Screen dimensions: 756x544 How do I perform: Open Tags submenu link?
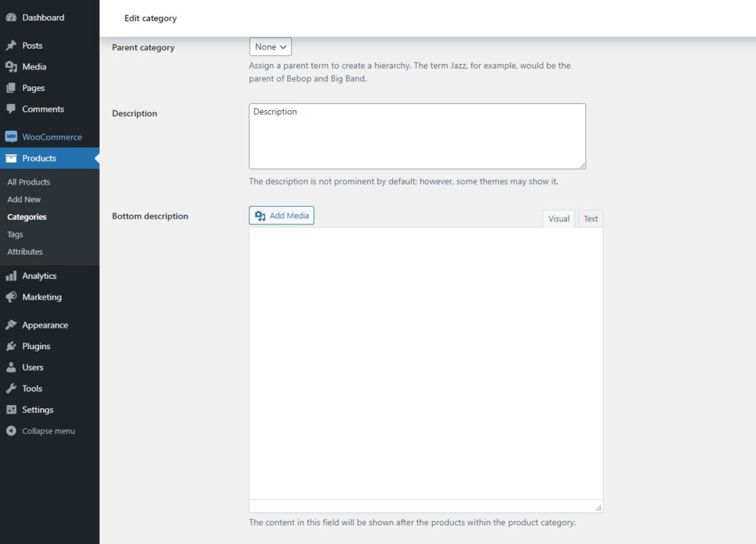(x=15, y=234)
